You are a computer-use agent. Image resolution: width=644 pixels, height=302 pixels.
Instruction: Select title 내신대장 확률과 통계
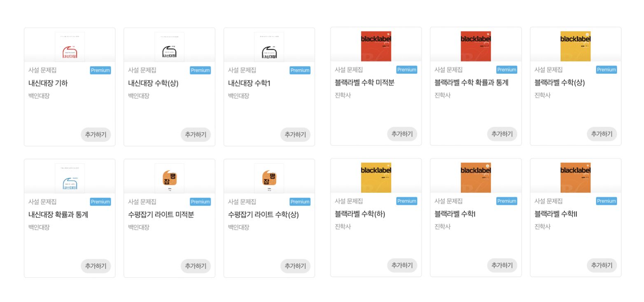(58, 215)
